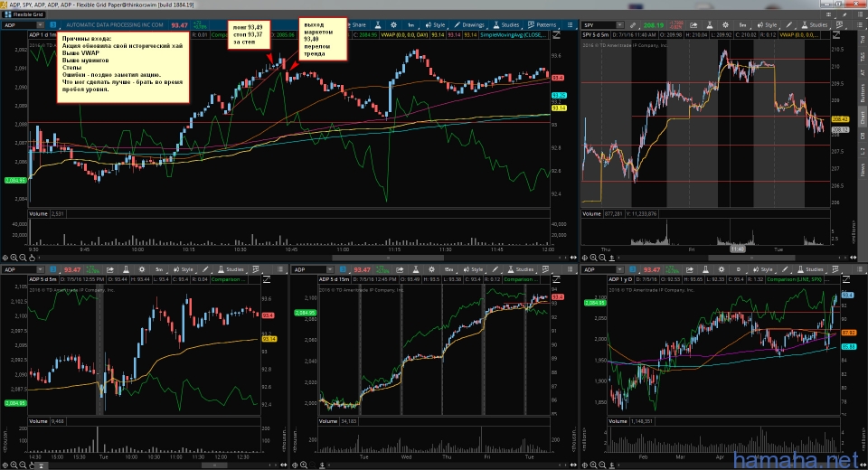Open Studies menu in ADP daily chart
Screen dimensions: 868x470
[x=810, y=269]
